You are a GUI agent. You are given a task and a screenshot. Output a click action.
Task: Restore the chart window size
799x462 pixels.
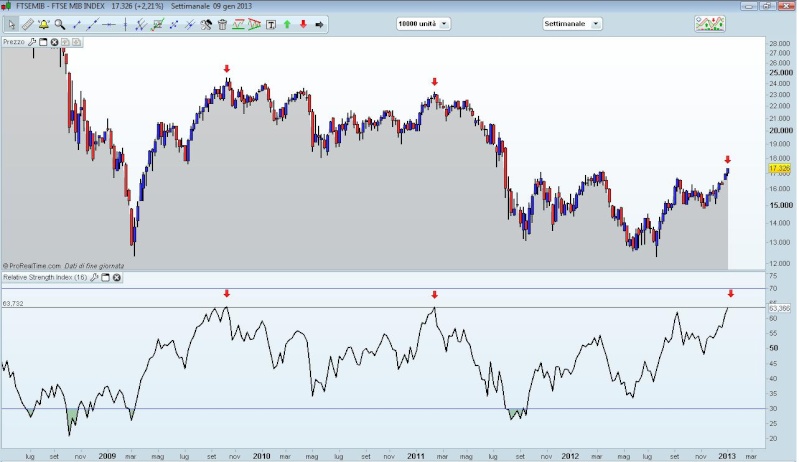[767, 6]
